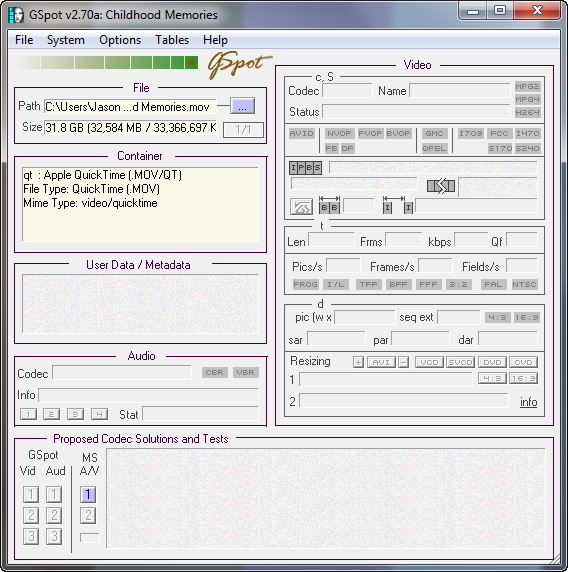Click the CVD resizing button
The width and height of the screenshot is (568, 572).
(x=523, y=362)
